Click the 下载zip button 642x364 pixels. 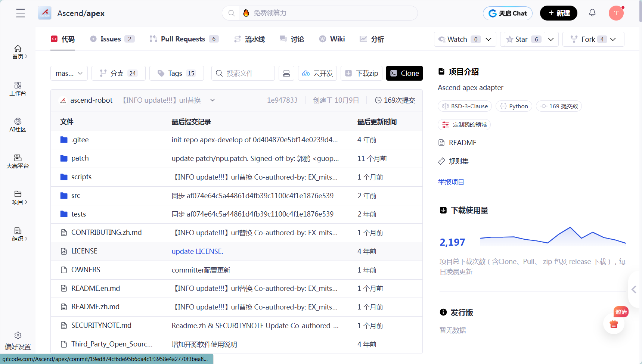(361, 73)
